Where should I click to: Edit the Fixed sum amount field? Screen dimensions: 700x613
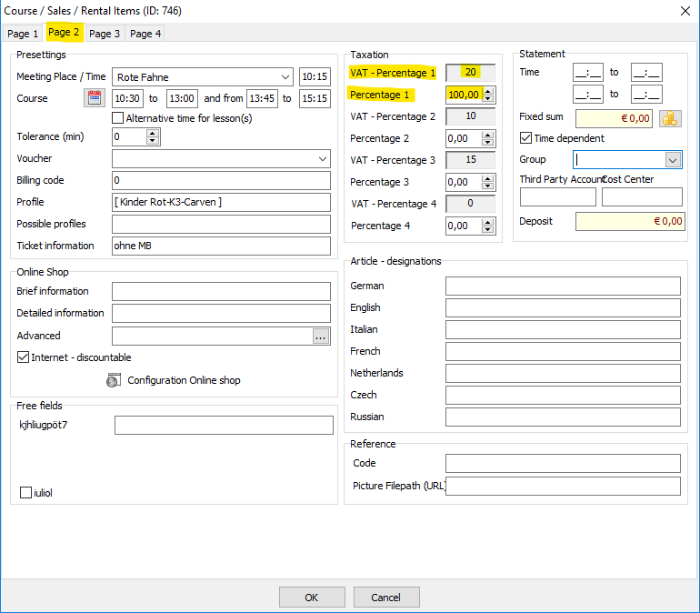coord(614,119)
